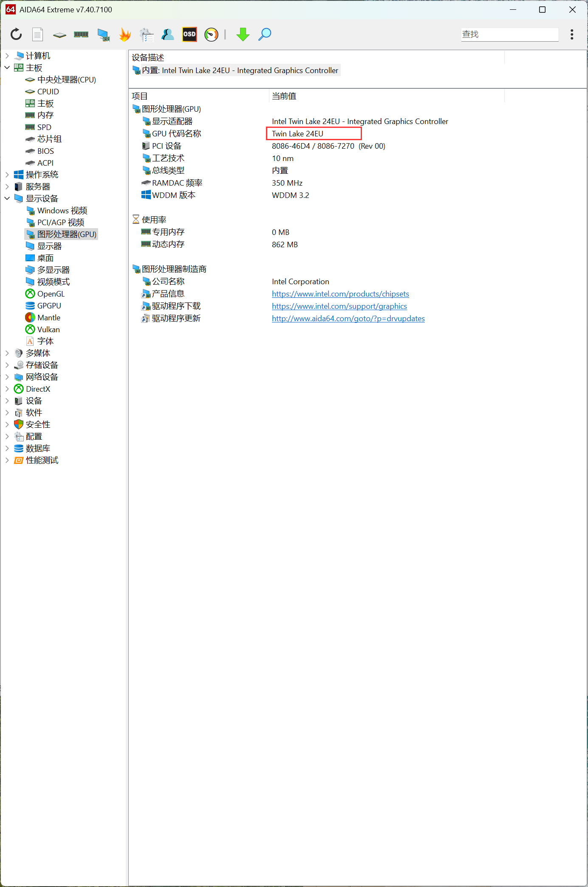588x887 pixels.
Task: Open the Mantle tree item
Action: 43,317
